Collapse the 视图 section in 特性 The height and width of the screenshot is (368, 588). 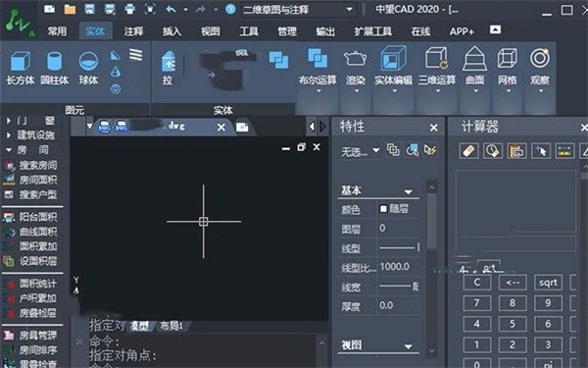(408, 346)
